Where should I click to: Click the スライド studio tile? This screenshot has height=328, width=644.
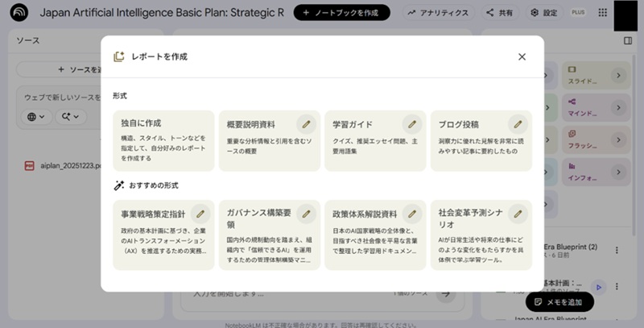click(596, 75)
